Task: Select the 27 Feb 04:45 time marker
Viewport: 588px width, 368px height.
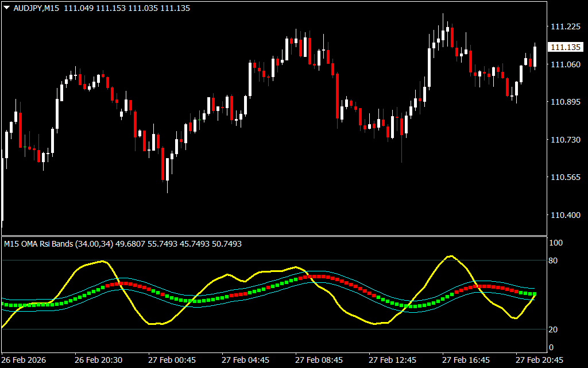Action: pyautogui.click(x=245, y=360)
